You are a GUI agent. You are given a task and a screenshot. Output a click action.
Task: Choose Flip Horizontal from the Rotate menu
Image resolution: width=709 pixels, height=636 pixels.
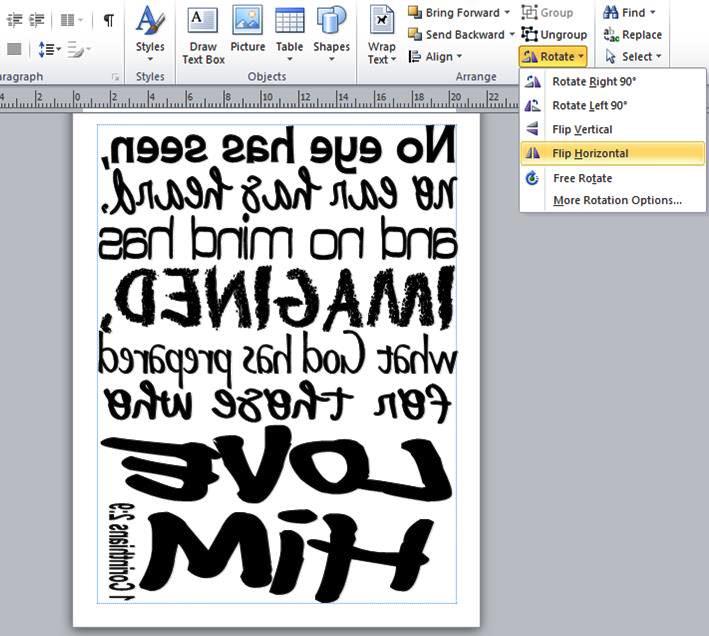coord(590,153)
